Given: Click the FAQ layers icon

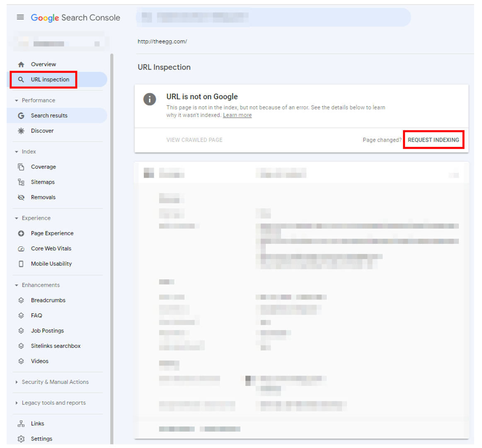Looking at the screenshot, I should pos(21,316).
